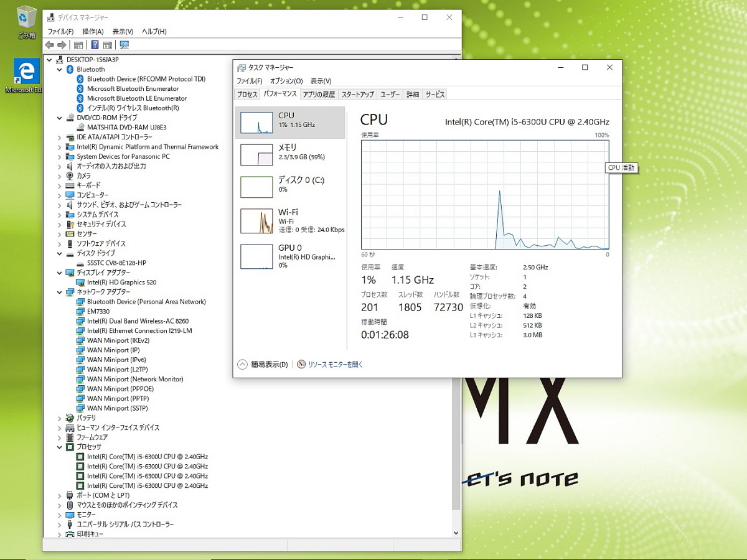Image resolution: width=747 pixels, height=560 pixels.
Task: Select SSSTC CV8-8E128-HP disk drive
Action: pyautogui.click(x=116, y=263)
